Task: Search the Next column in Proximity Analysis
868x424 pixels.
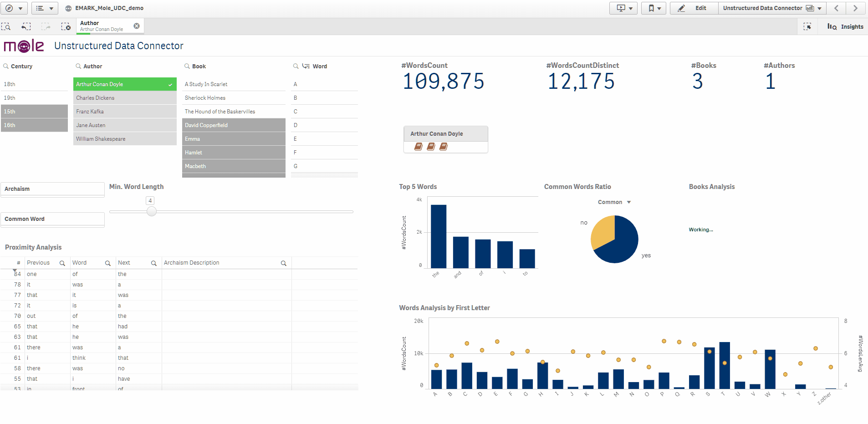Action: [154, 263]
